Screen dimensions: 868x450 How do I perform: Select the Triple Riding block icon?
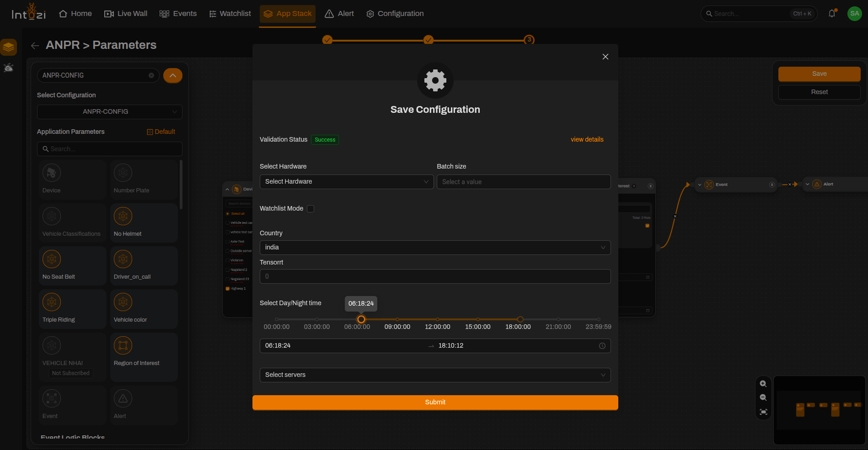tap(52, 302)
